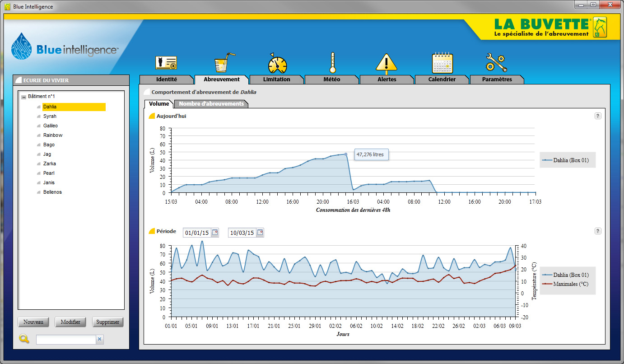624x364 pixels.
Task: Select horse Bellenos in the tree
Action: pyautogui.click(x=52, y=192)
